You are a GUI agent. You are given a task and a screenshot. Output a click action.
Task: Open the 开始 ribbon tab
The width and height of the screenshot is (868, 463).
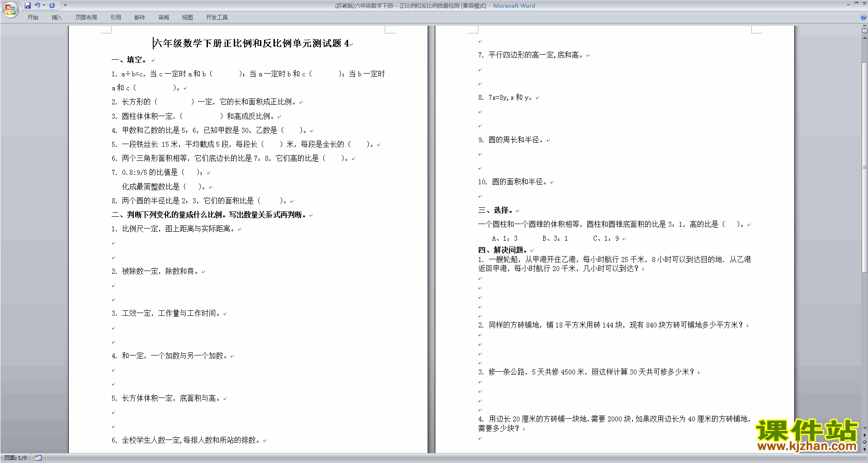[x=33, y=18]
